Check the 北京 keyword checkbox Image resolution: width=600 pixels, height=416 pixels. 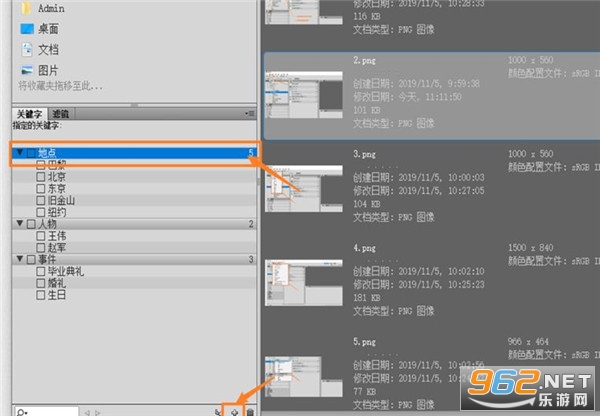point(41,177)
